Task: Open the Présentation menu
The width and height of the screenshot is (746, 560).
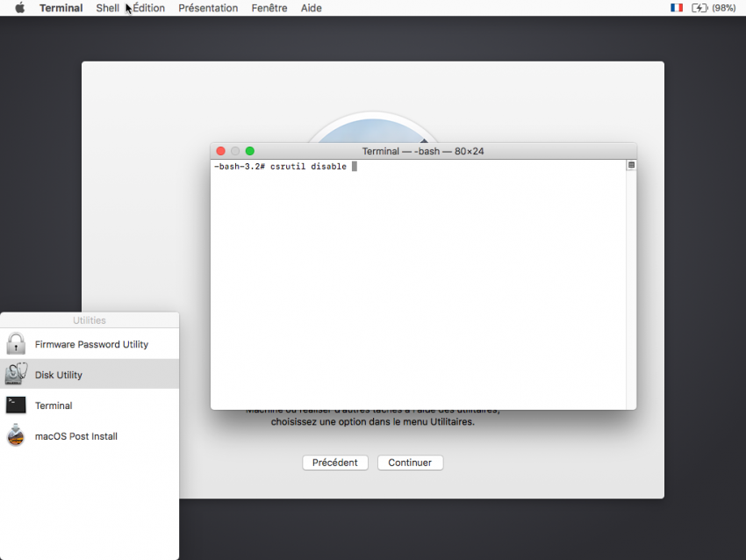Action: 208,8
